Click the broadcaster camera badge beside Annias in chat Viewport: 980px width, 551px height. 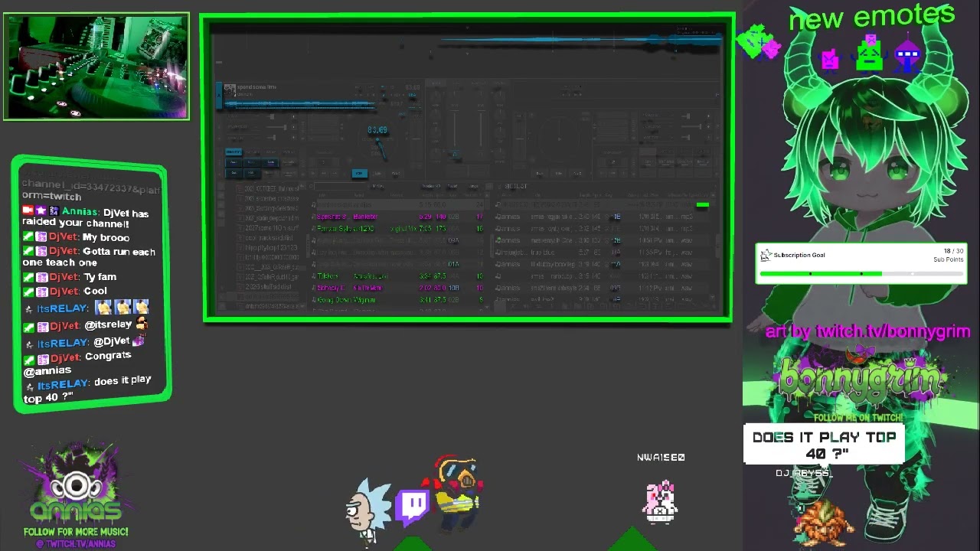pos(28,210)
